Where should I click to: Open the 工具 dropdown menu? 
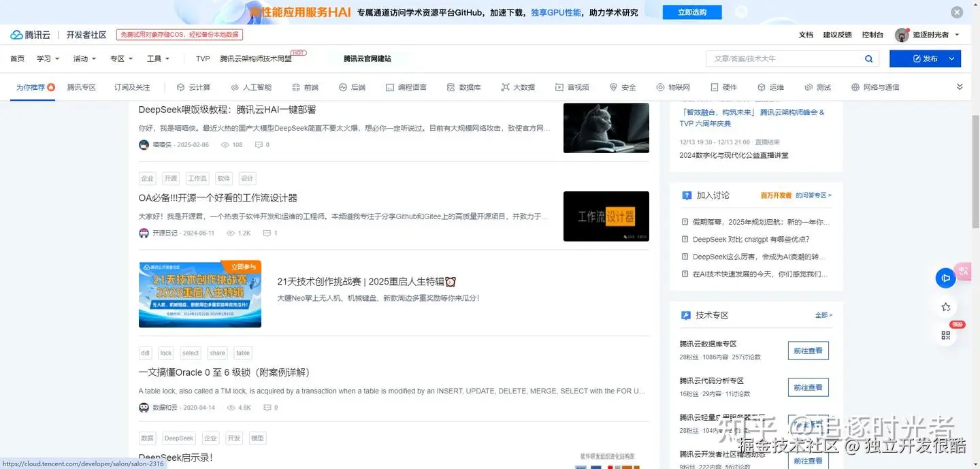[159, 59]
